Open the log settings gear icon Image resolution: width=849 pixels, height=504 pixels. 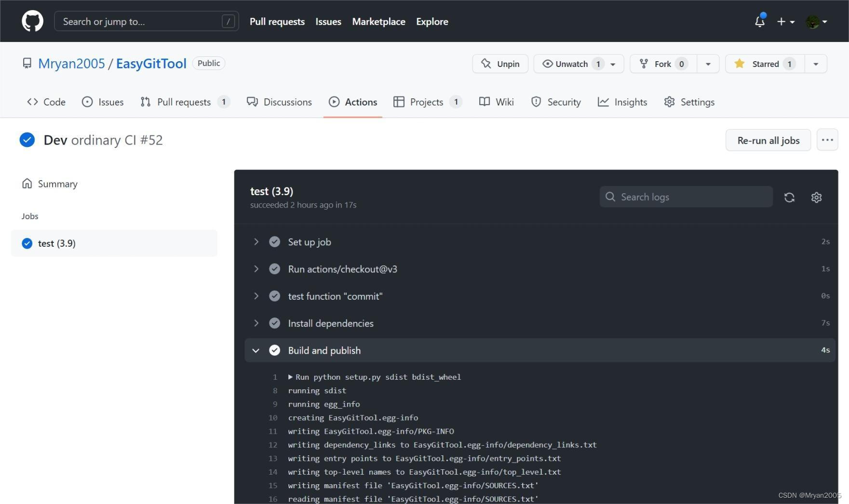(x=816, y=197)
